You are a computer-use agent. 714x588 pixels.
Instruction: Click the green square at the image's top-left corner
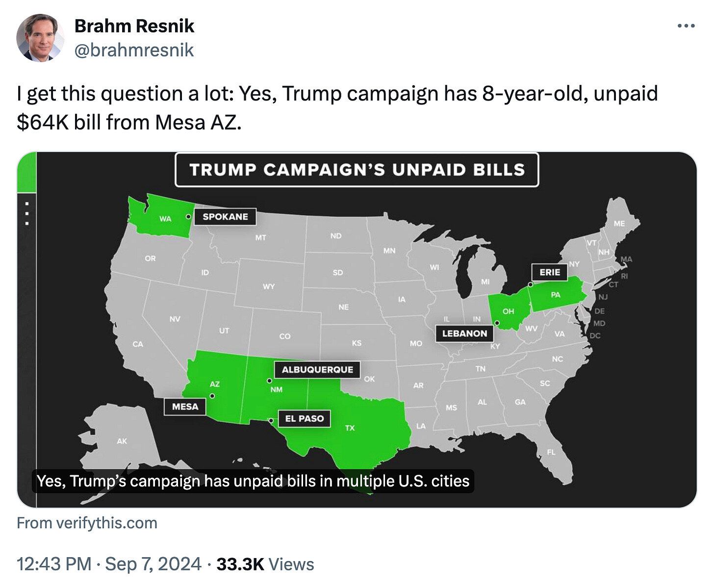pos(26,172)
